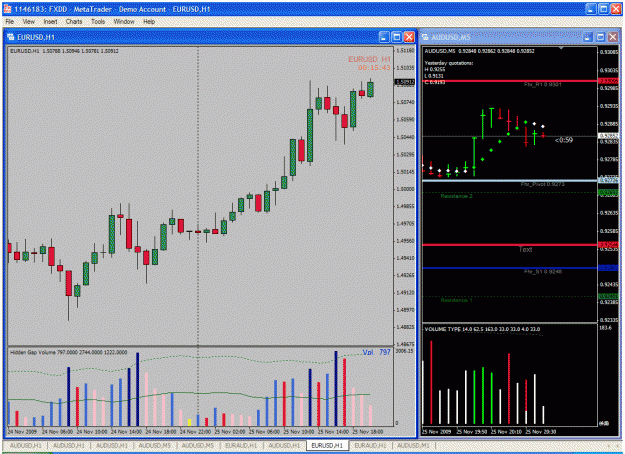Click the AUDUSD,M5 OHLC header text
The height and width of the screenshot is (454, 625).
pos(480,51)
